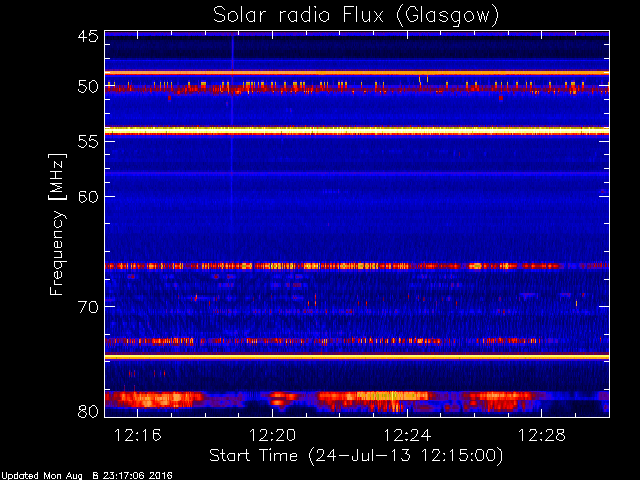Click the orange emission band just above 50 MHz
Screen dimensions: 640x480
pos(357,73)
